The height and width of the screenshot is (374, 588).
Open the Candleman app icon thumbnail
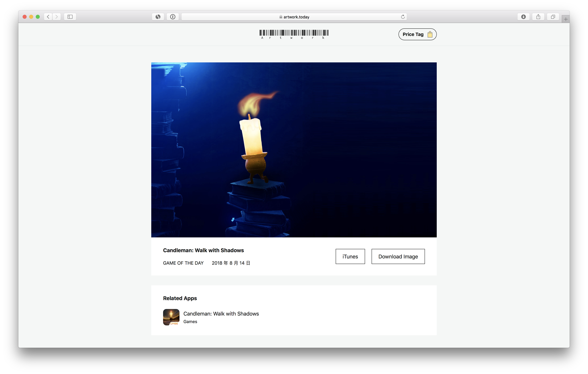pyautogui.click(x=171, y=317)
